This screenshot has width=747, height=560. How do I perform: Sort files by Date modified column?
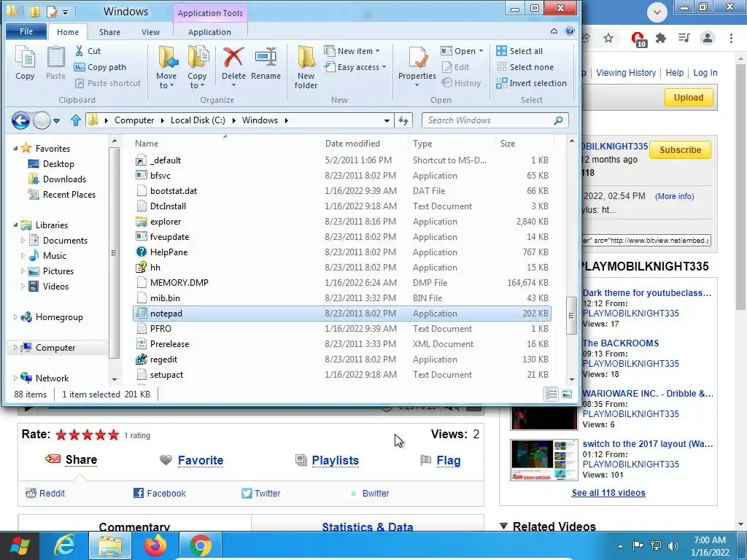click(x=352, y=144)
